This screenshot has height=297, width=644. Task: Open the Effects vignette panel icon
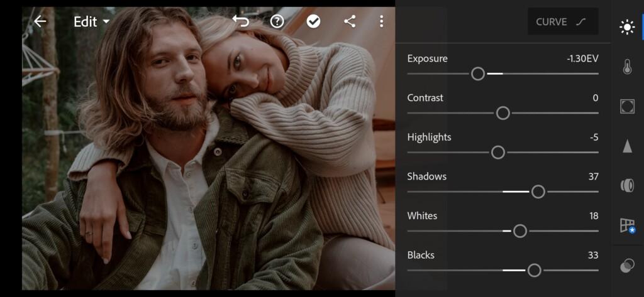[x=627, y=106]
